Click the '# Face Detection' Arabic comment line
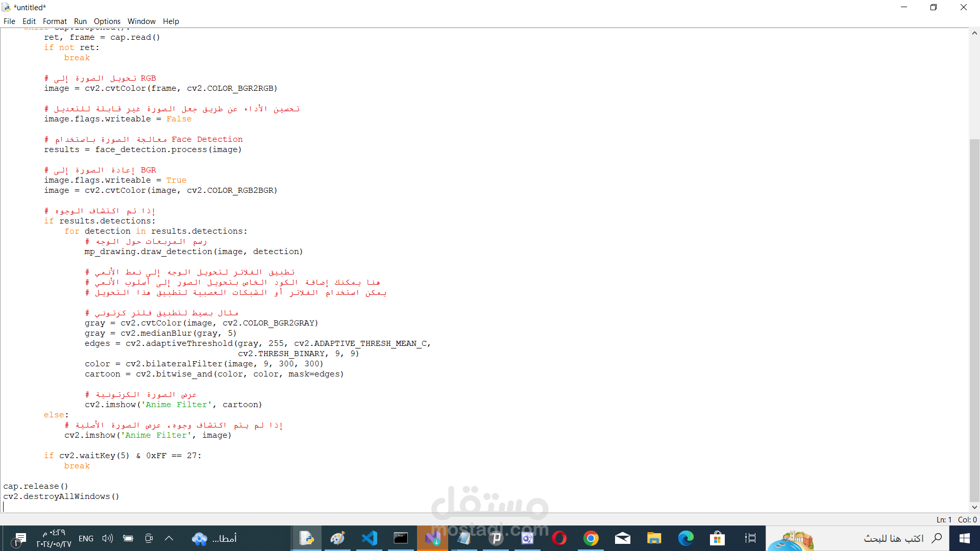Image resolution: width=980 pixels, height=551 pixels. click(143, 139)
